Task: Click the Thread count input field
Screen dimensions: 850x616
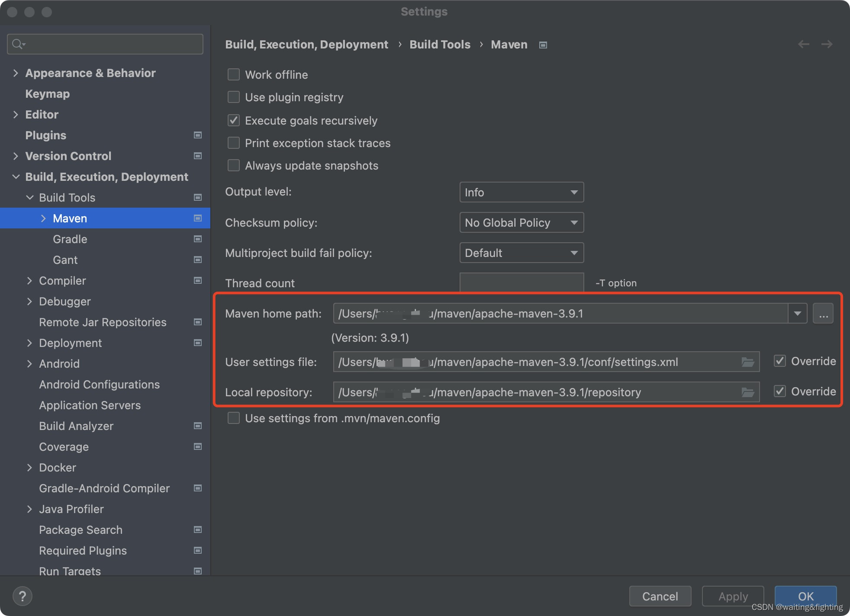Action: pyautogui.click(x=522, y=283)
